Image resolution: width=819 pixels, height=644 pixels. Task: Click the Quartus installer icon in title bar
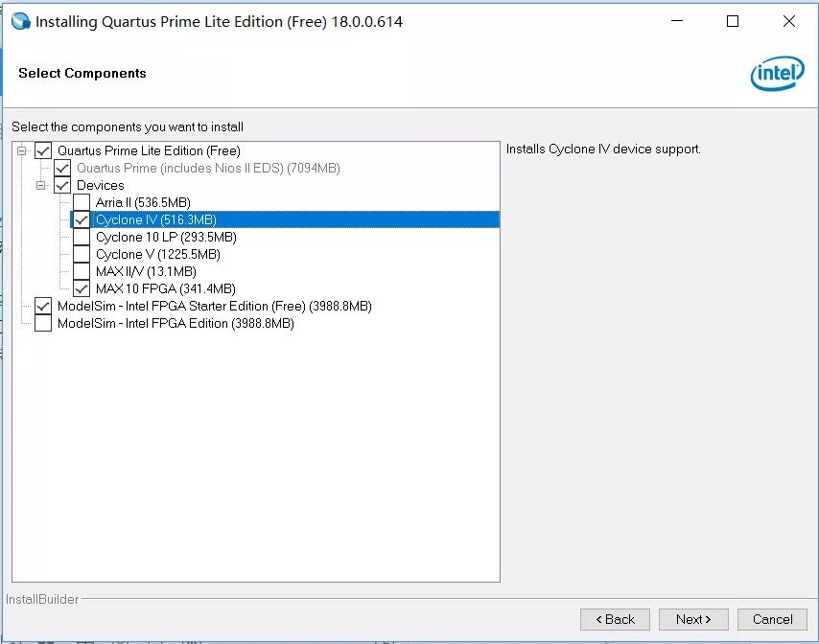pyautogui.click(x=20, y=21)
